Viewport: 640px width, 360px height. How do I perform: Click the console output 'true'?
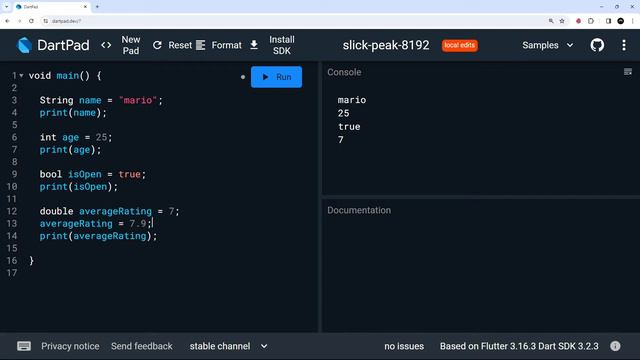[349, 127]
